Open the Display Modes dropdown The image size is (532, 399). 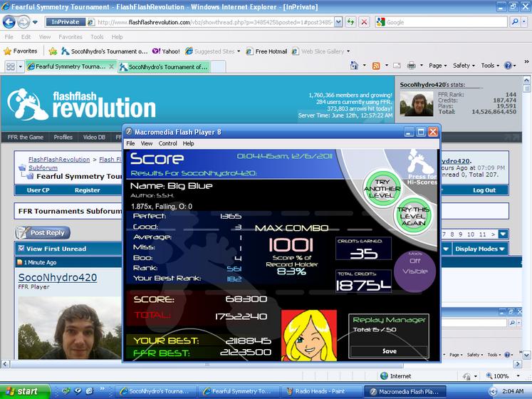[x=479, y=249]
